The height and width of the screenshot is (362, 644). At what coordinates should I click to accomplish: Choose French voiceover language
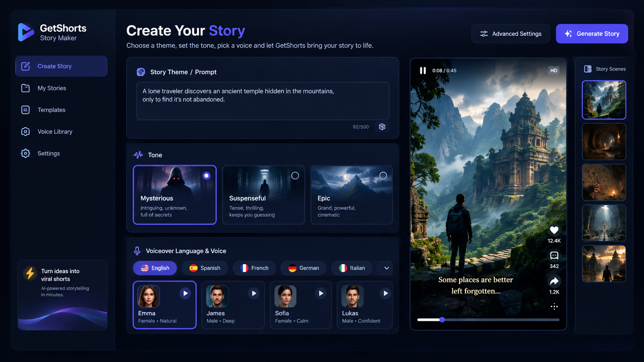(x=254, y=268)
